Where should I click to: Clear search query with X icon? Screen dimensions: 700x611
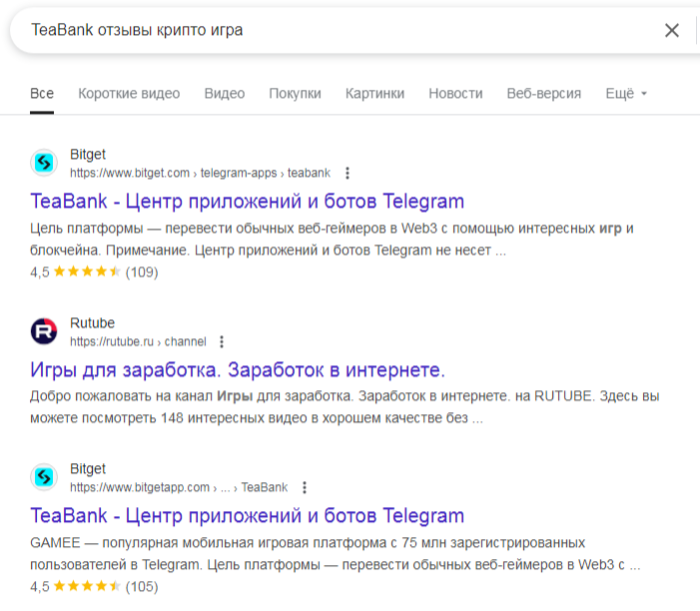(672, 30)
